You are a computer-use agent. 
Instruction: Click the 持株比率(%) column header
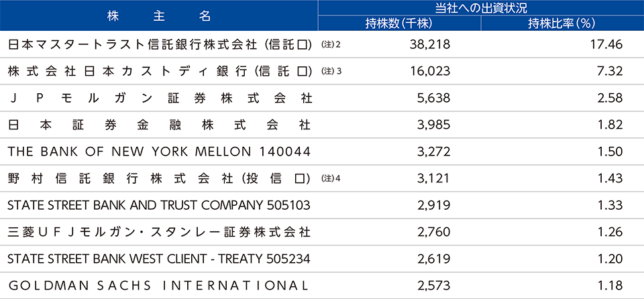[562, 24]
